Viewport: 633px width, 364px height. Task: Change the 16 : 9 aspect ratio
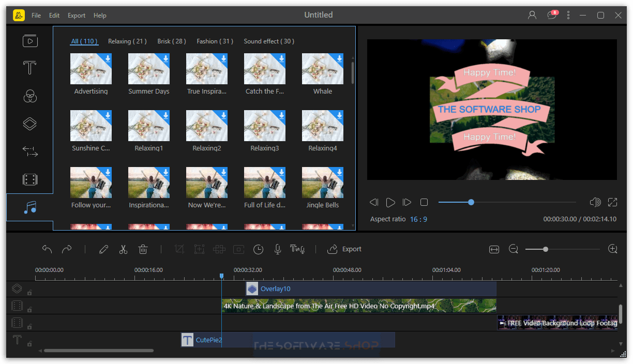[x=418, y=219]
